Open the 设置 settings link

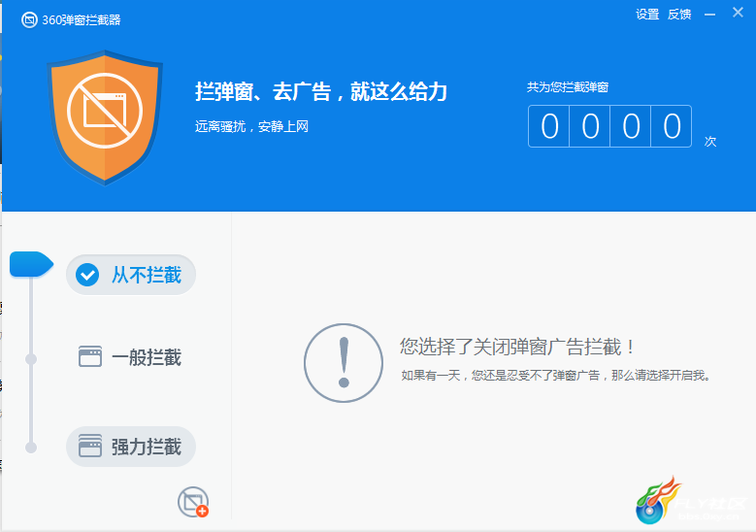tap(647, 15)
